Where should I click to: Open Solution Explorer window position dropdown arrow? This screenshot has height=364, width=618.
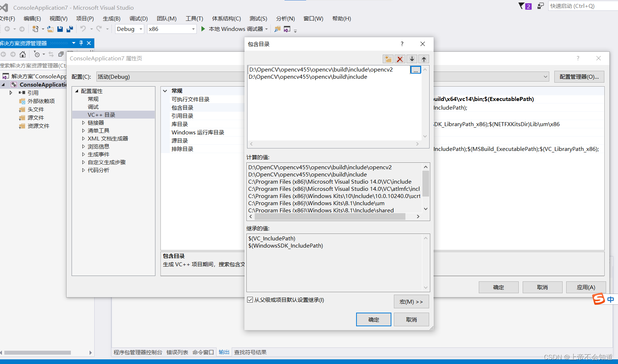(x=74, y=43)
